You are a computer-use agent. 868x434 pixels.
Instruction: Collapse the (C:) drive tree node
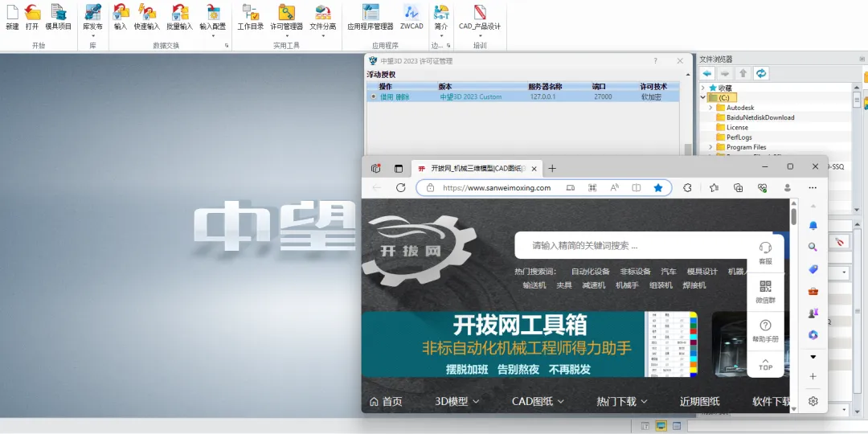point(703,97)
